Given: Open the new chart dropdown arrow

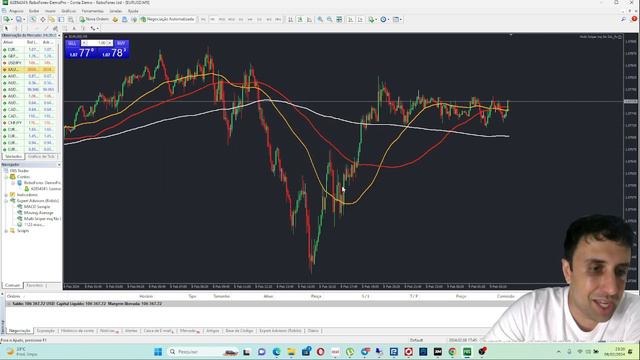Looking at the screenshot, I should pos(12,19).
